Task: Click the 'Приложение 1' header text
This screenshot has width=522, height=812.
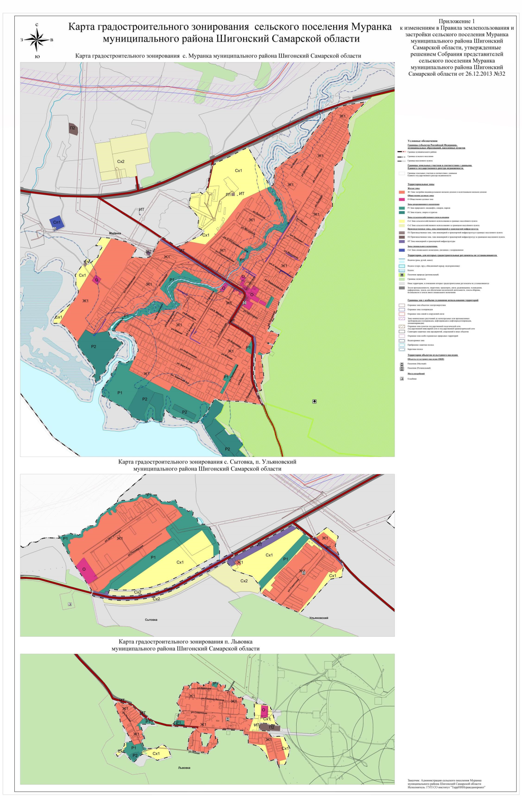Action: click(456, 21)
